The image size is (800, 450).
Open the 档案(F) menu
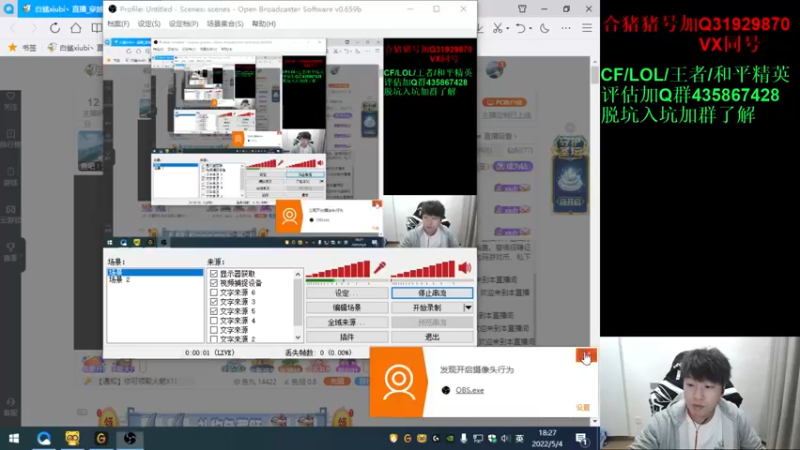(118, 23)
